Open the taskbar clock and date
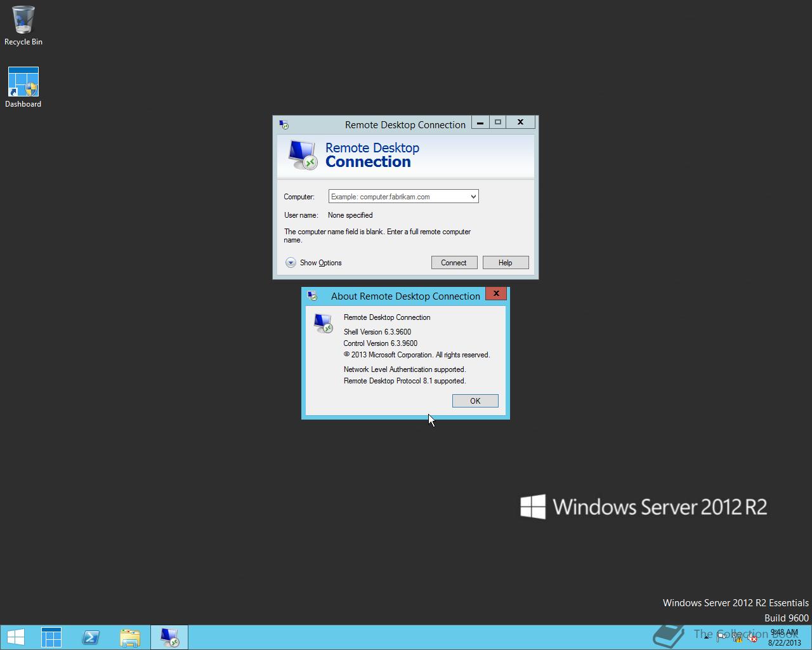This screenshot has width=812, height=650. coord(785,637)
